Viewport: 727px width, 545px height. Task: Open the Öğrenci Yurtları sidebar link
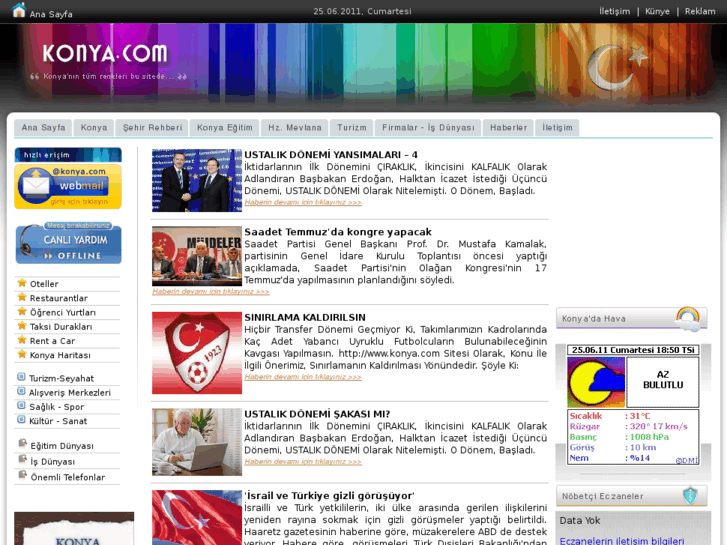(x=63, y=313)
